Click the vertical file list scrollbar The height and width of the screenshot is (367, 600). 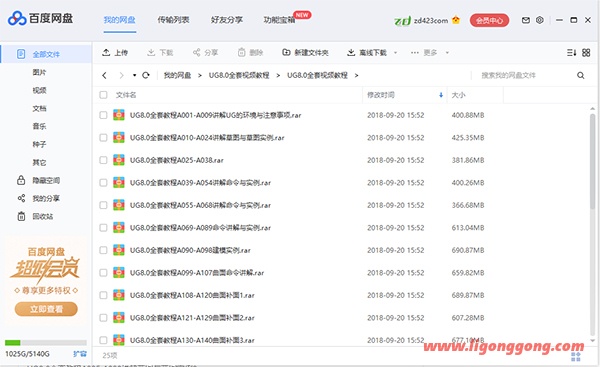[x=592, y=161]
